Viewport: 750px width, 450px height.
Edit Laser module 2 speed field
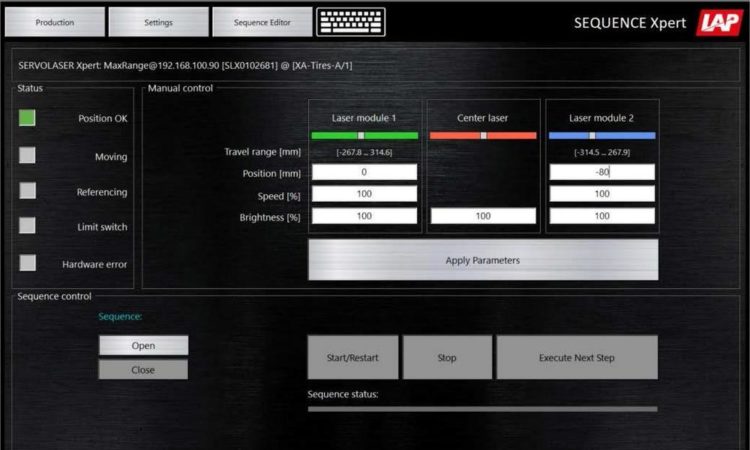coord(602,194)
